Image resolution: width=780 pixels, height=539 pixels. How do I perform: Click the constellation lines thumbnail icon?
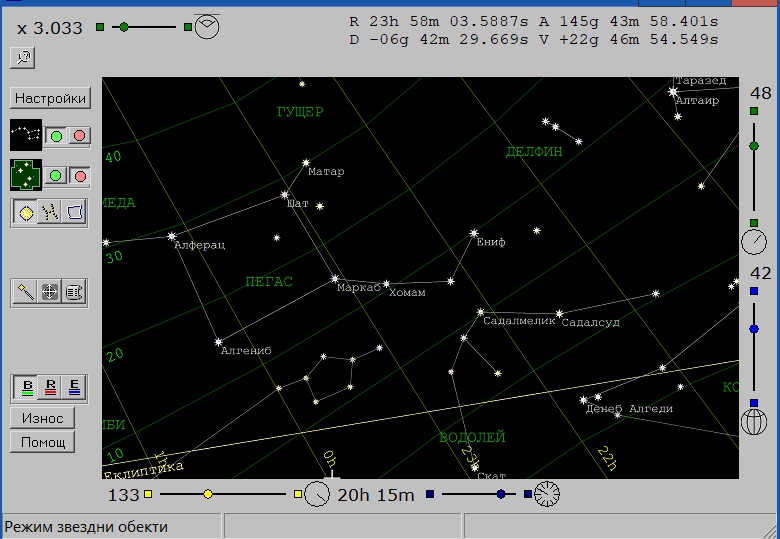coord(26,135)
